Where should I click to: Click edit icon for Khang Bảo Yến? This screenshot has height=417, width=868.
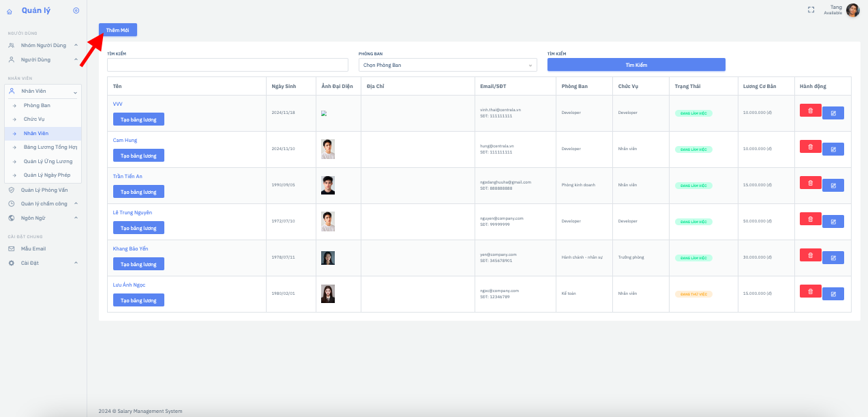tap(833, 257)
